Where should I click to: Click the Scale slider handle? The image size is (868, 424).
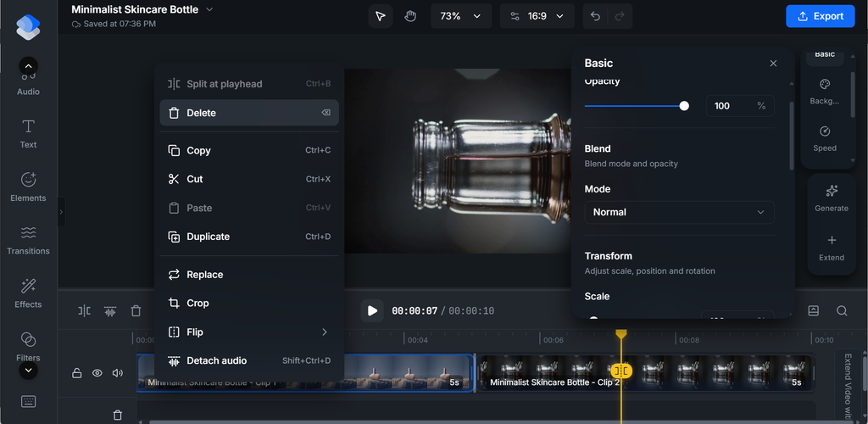(594, 319)
